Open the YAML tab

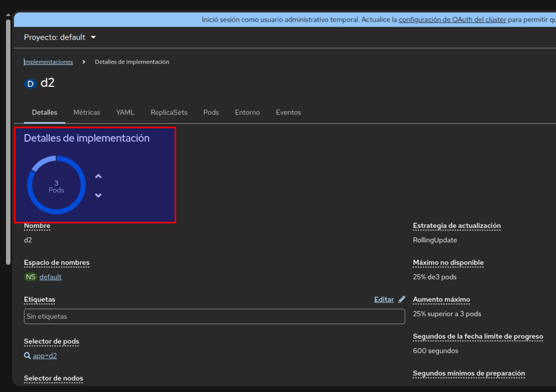coord(125,112)
